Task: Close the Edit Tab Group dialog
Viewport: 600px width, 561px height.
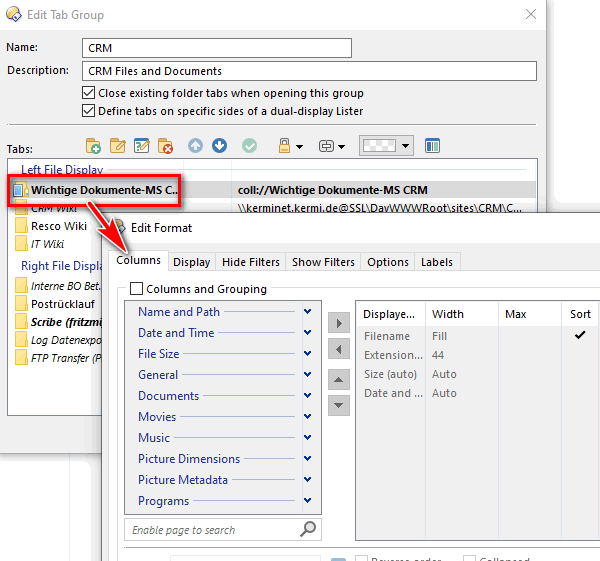Action: click(x=531, y=14)
